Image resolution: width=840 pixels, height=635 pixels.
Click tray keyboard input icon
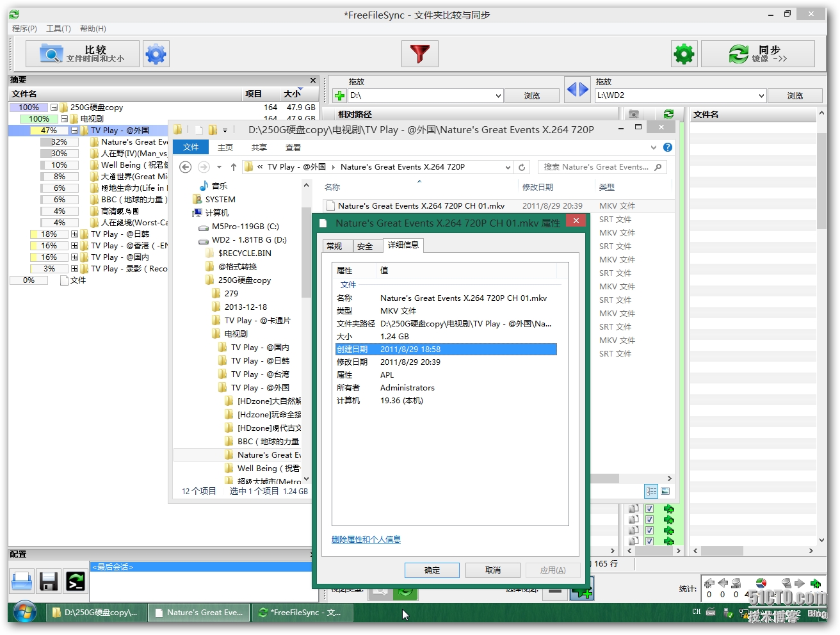(711, 612)
